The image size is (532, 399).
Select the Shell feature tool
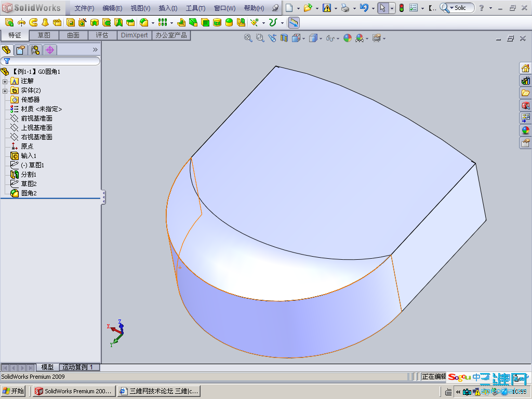205,22
